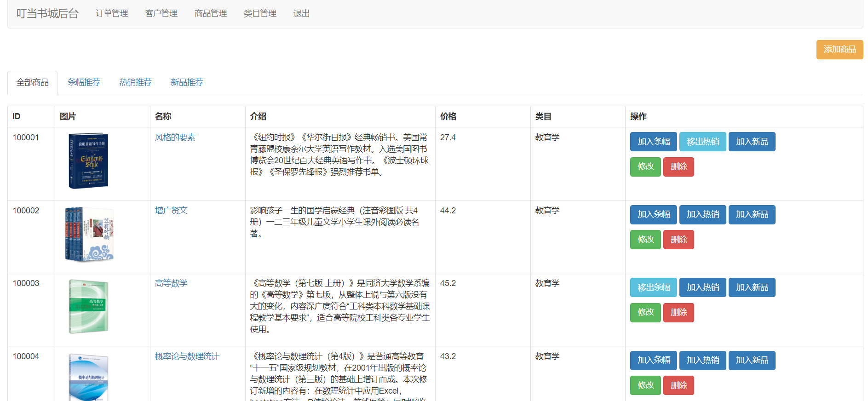Screen dimensions: 868x401
Task: Click the 风格的要素 book cover thumbnail
Action: 88,161
